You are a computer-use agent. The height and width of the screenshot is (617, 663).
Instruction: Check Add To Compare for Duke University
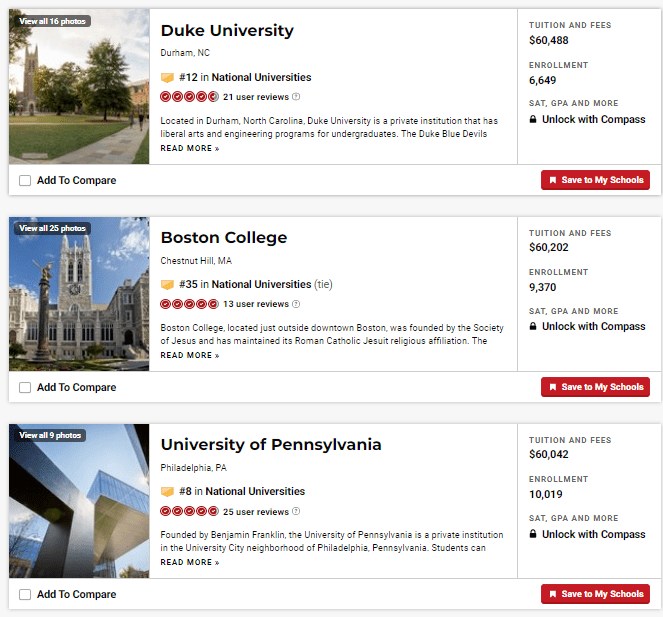[25, 181]
